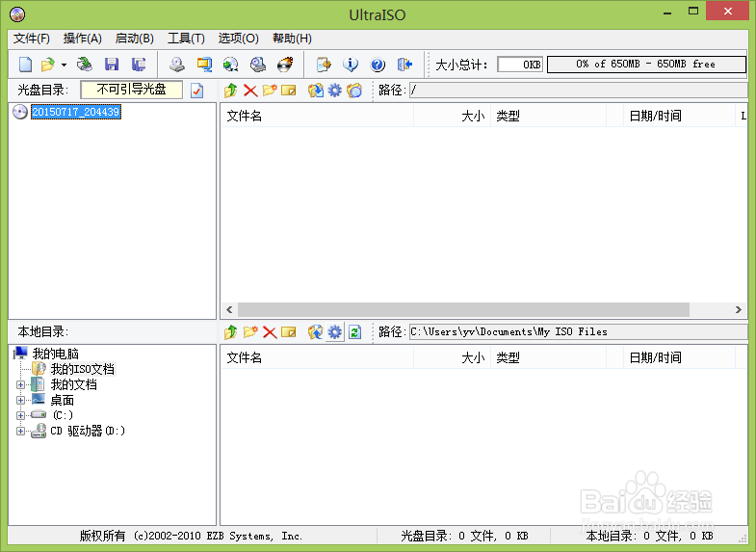Go up one level in the 本地目录 toolbar

pos(231,332)
